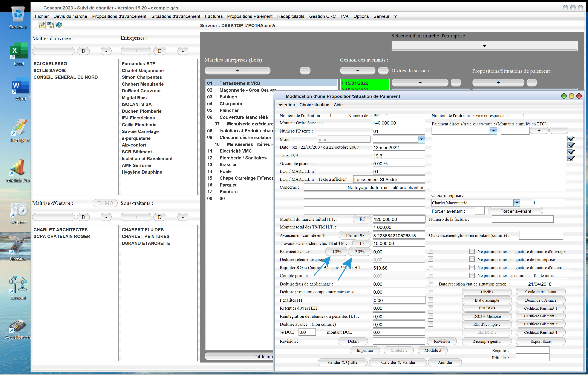Click the Valider & Quitter button
Screen dimensions: 588x375
pyautogui.click(x=343, y=362)
